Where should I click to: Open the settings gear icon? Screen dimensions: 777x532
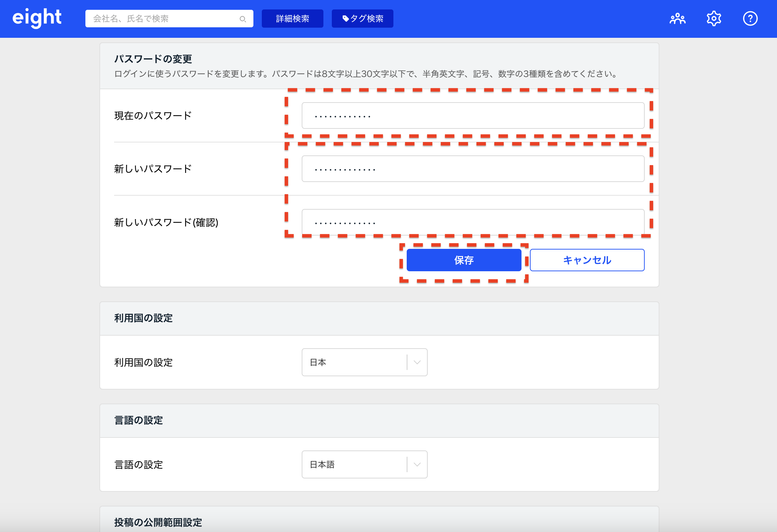coord(714,19)
